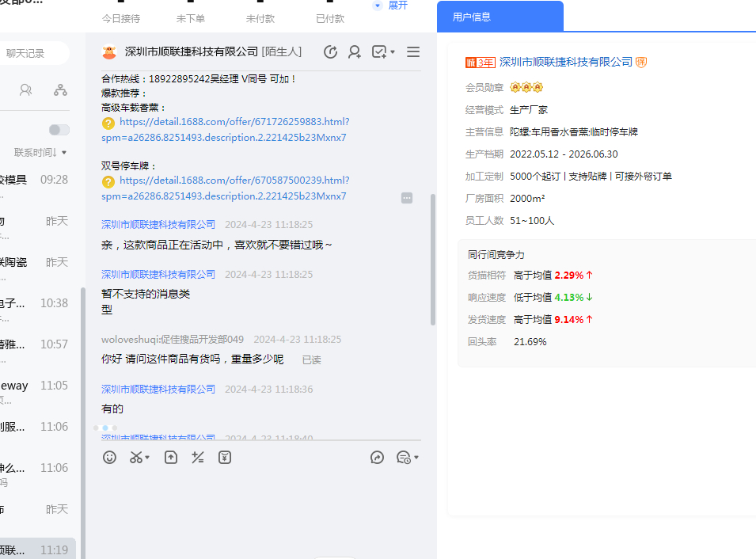
Task: Click the yuan coupon icon in chat toolbar
Action: 226,458
